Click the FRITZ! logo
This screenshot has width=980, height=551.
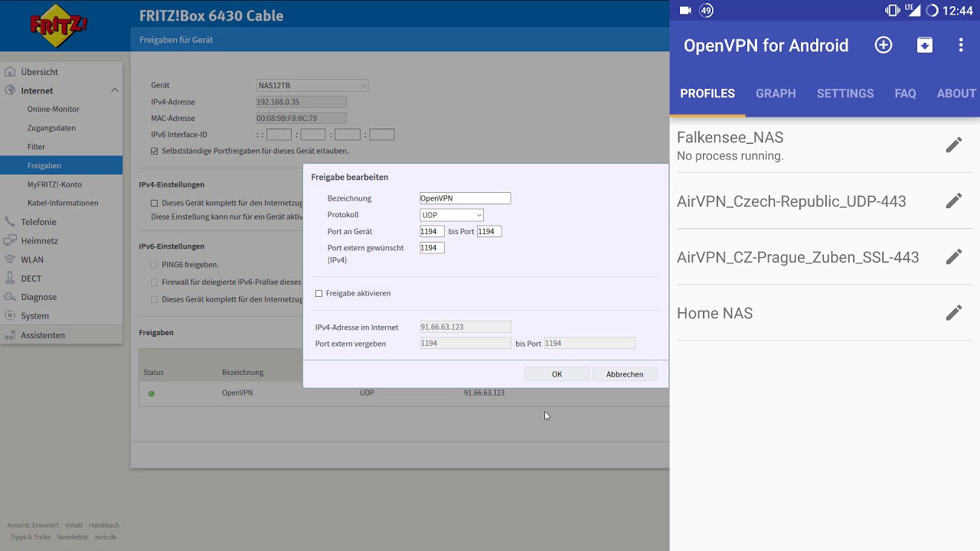click(x=59, y=25)
